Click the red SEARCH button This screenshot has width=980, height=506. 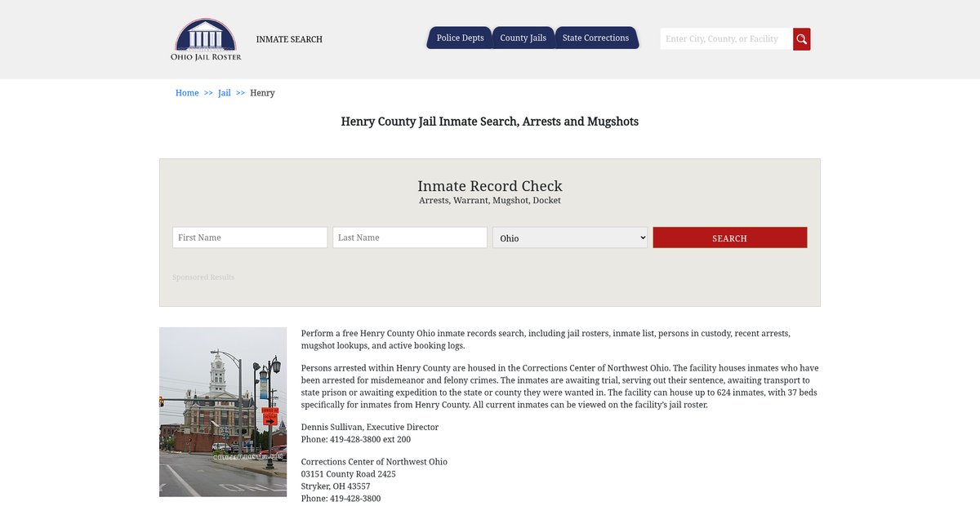click(730, 237)
